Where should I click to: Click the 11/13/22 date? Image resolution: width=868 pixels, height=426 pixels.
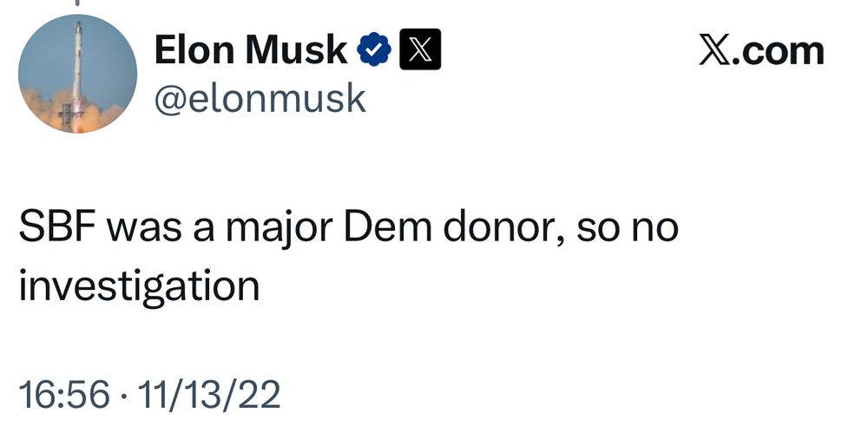[x=207, y=395]
